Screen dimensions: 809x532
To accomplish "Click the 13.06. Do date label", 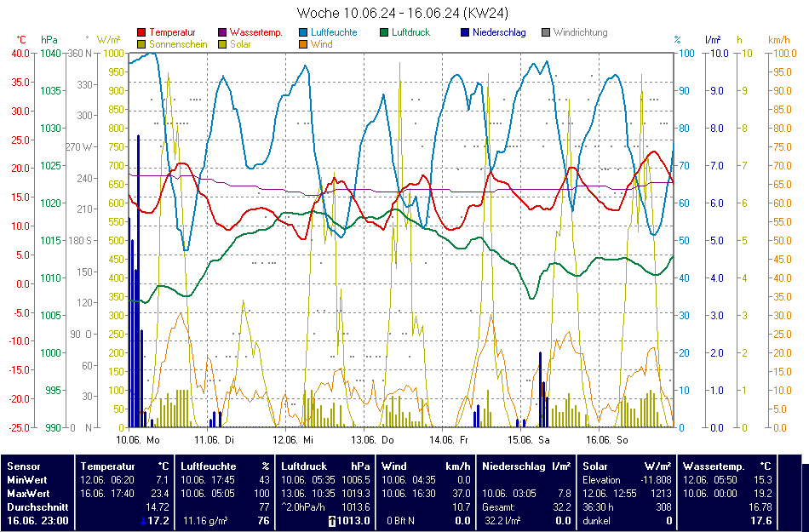I will tap(372, 440).
